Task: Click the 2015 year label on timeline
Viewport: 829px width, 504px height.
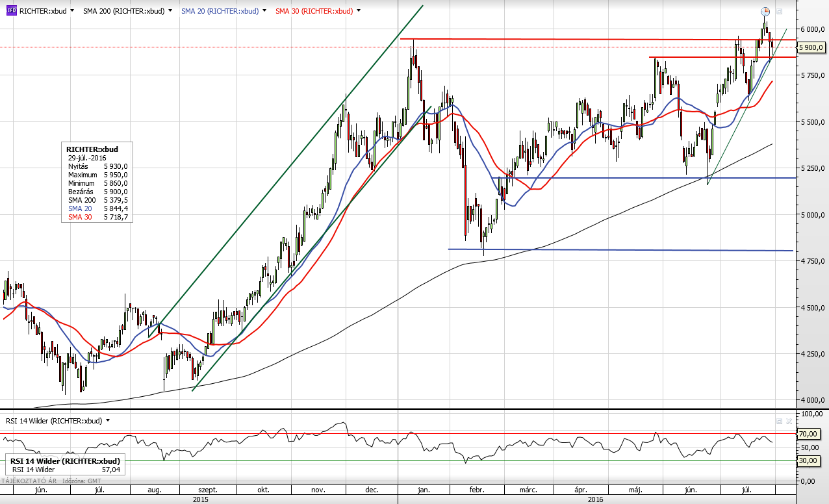Action: pyautogui.click(x=200, y=500)
